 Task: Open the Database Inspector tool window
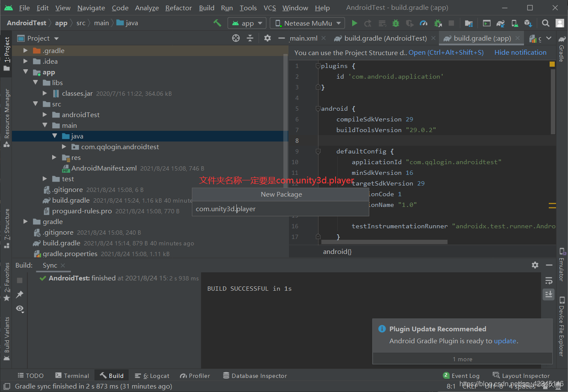click(x=255, y=375)
